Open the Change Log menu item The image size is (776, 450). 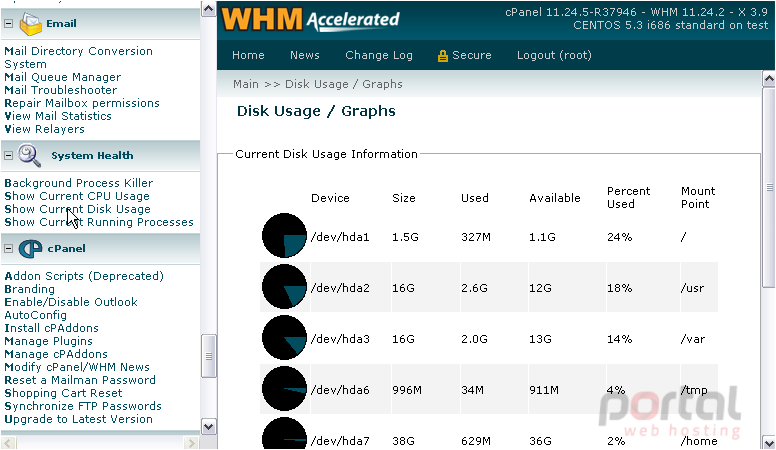click(x=379, y=55)
